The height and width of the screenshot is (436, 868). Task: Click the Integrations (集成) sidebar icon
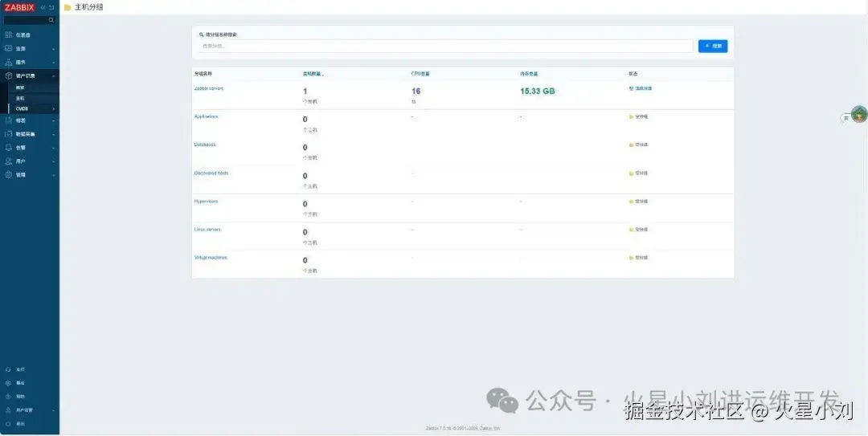click(x=8, y=383)
